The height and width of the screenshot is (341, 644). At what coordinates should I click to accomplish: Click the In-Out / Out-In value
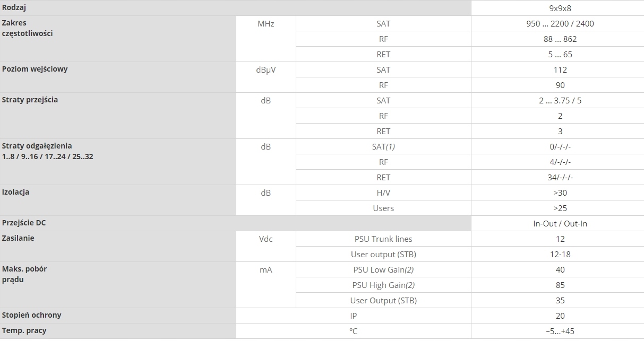tap(560, 223)
